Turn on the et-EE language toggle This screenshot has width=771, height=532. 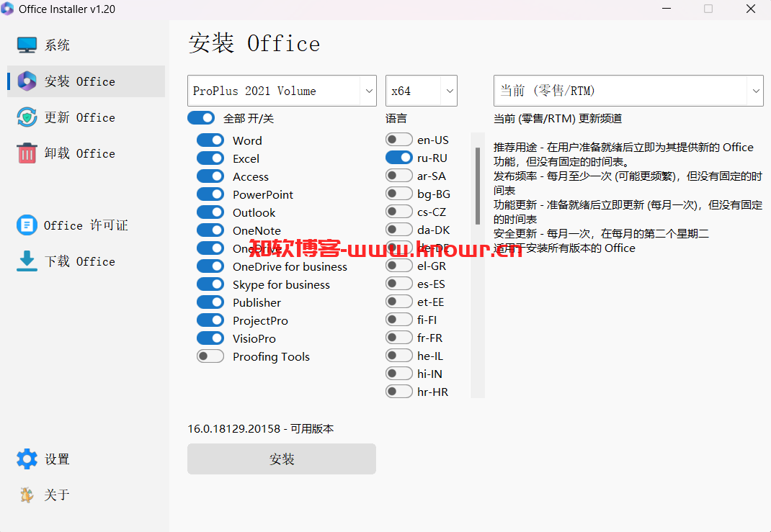click(398, 302)
